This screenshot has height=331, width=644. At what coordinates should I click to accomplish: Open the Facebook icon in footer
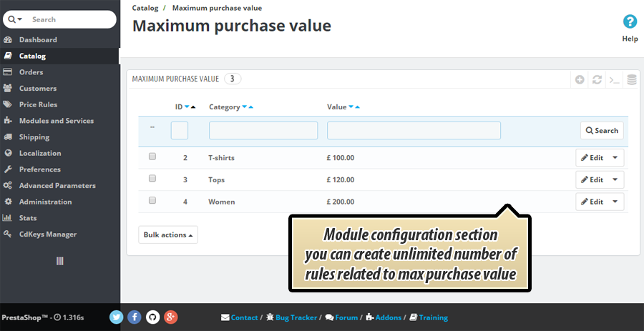tap(135, 317)
